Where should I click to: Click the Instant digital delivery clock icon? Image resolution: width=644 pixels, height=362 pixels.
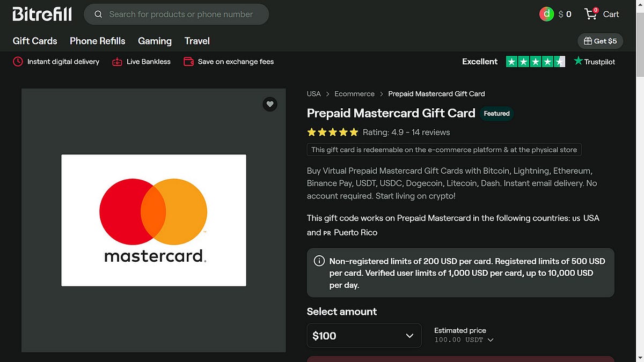(18, 62)
